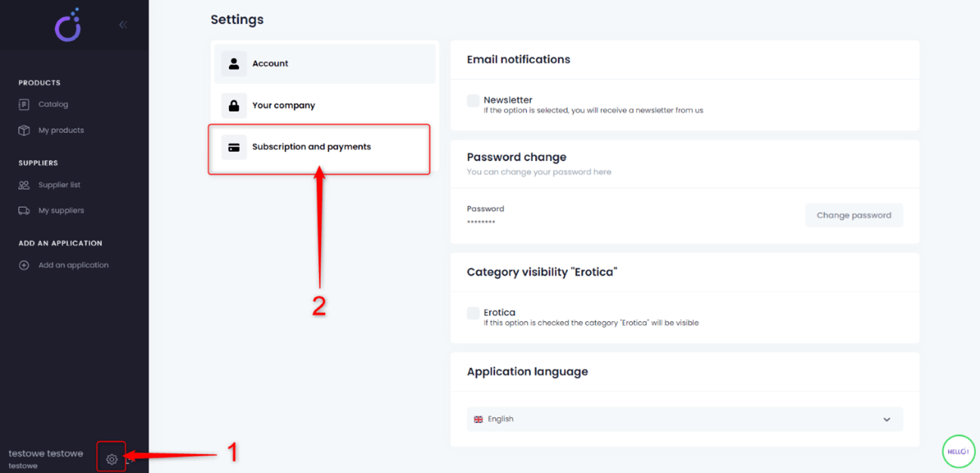Open Supplier list people icon
Viewport: 980px width, 473px height.
[24, 185]
